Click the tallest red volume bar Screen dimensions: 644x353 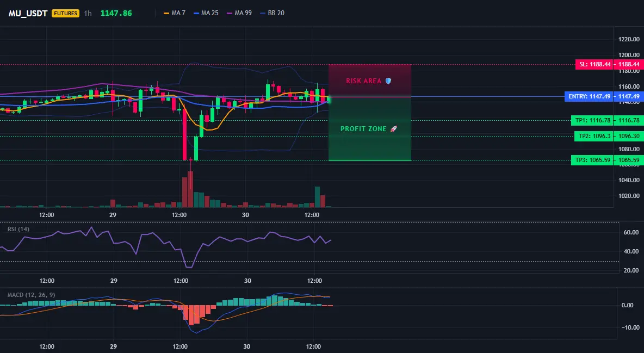click(x=190, y=189)
